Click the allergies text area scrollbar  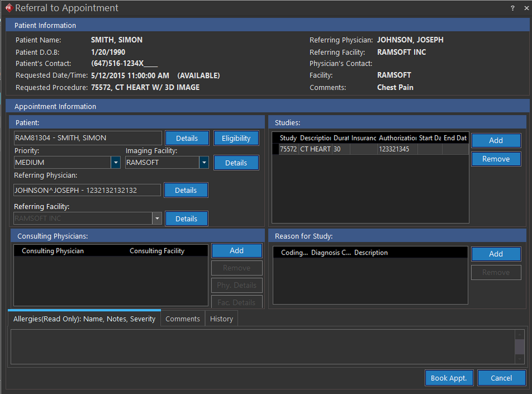pyautogui.click(x=520, y=347)
